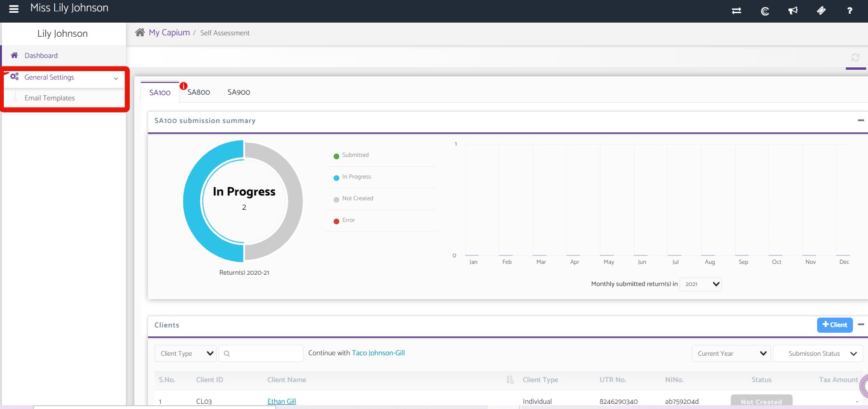The height and width of the screenshot is (409, 868).
Task: Click the red info badge on SA100 tab
Action: 183,86
